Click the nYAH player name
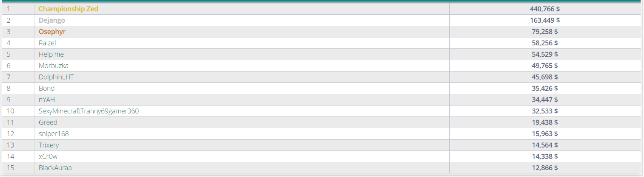Viewport: 644px width, 177px height. pyautogui.click(x=47, y=99)
